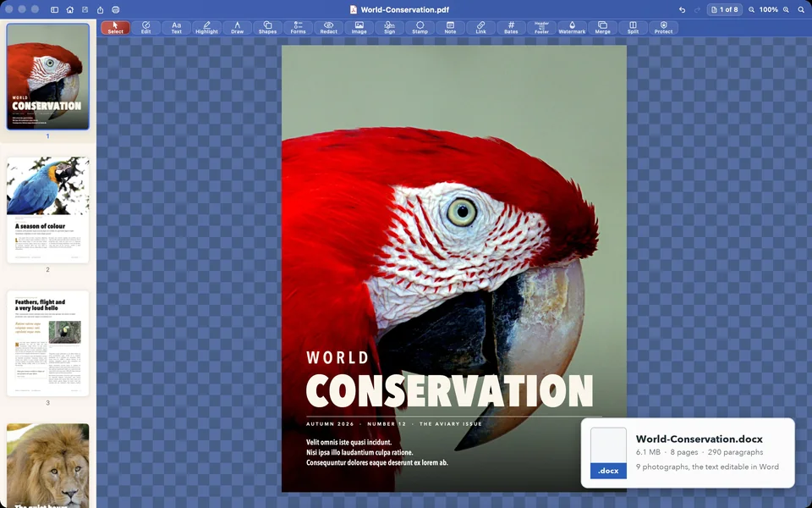Image resolution: width=812 pixels, height=508 pixels.
Task: Click the .docx file icon in notification
Action: (x=608, y=453)
